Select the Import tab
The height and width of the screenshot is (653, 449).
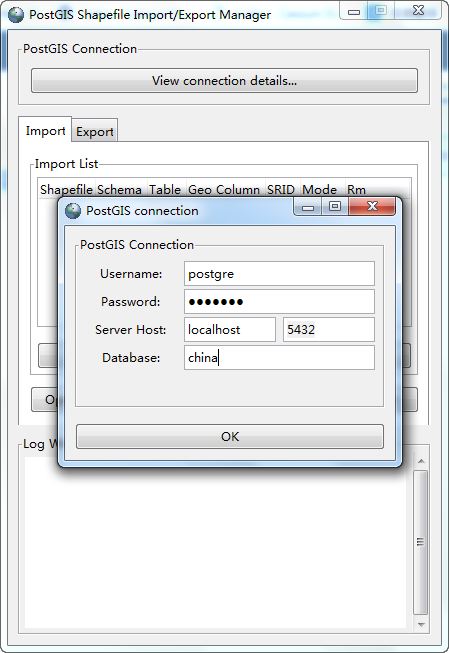click(45, 131)
